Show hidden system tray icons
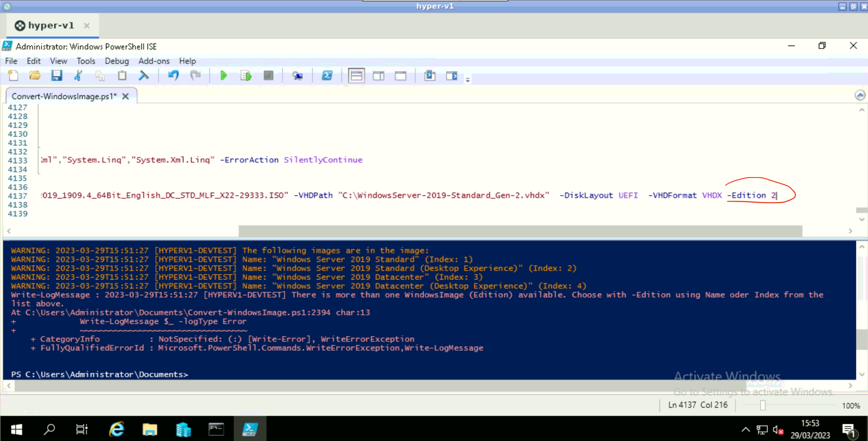 coord(746,429)
